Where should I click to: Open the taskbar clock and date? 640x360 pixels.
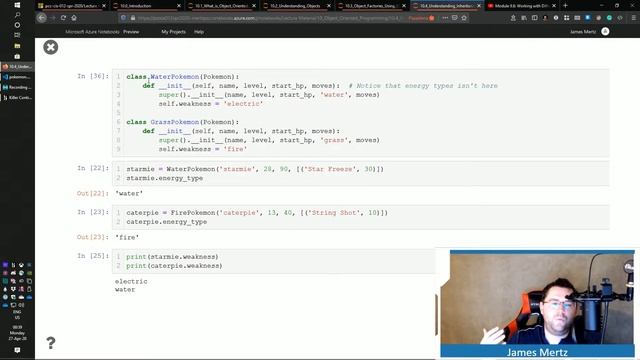tap(17, 333)
